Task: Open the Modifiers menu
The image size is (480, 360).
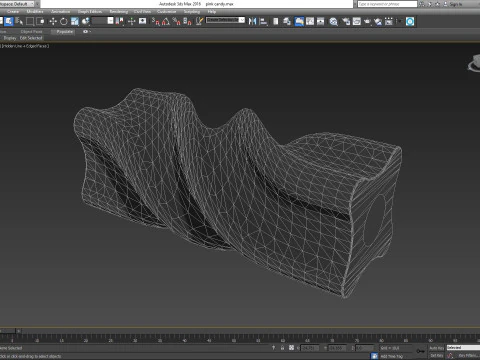Action: point(35,12)
